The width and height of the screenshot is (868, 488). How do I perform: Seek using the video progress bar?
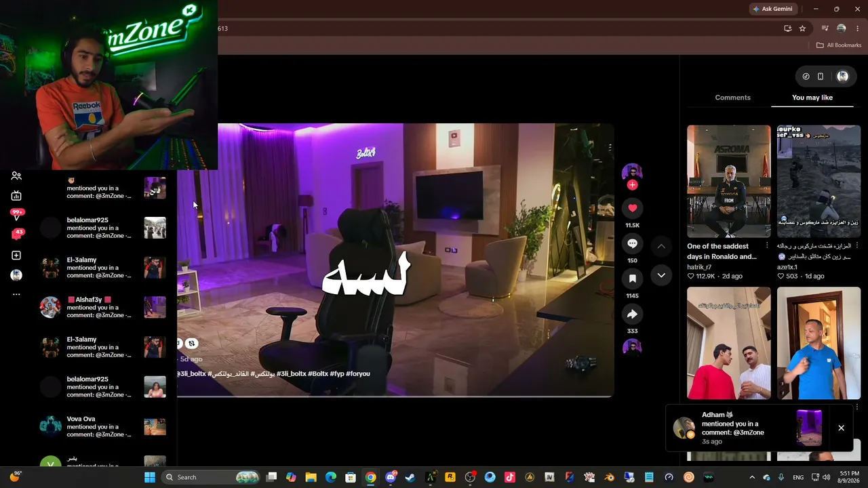395,396
